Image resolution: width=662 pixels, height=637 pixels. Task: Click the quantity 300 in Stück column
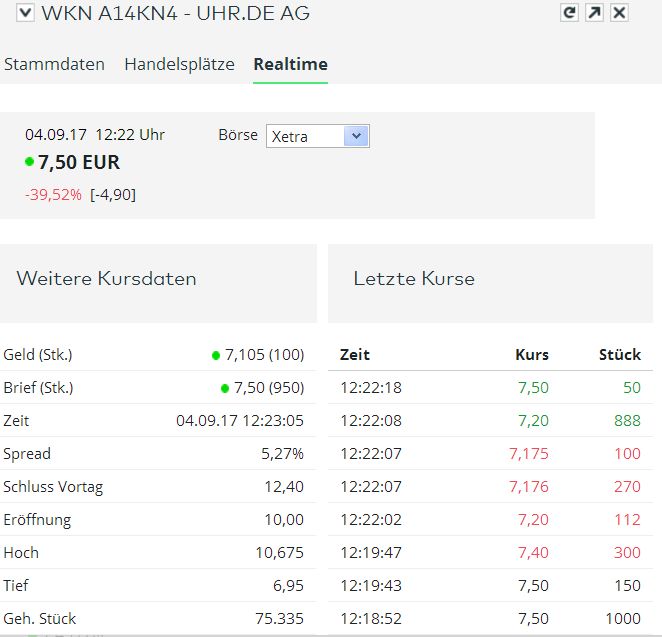(x=627, y=553)
